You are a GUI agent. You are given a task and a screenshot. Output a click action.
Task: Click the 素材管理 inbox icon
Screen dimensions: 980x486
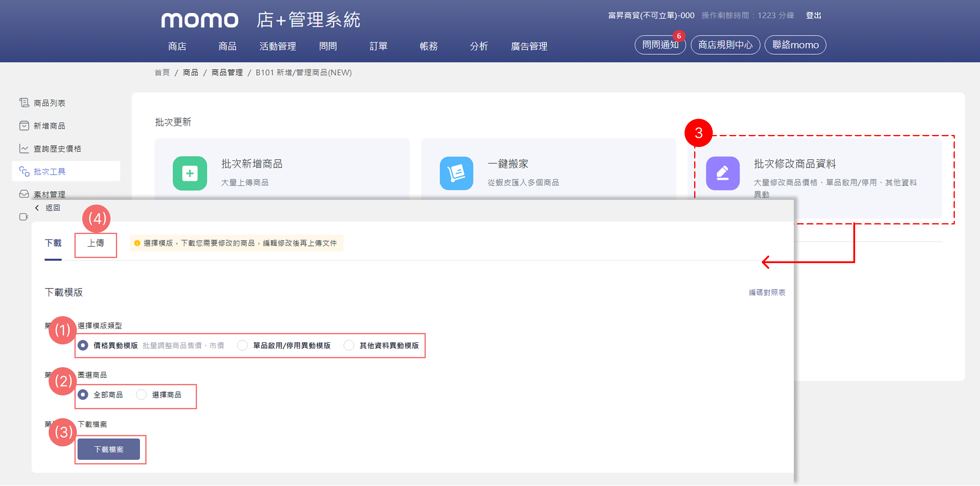(24, 194)
